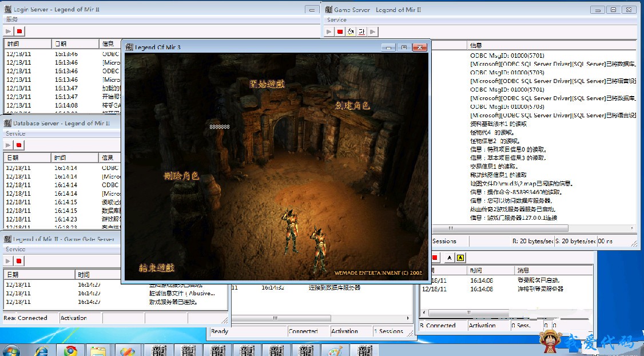Click the 时间 column header in Login Server
The height and width of the screenshot is (356, 644).
[x=28, y=43]
